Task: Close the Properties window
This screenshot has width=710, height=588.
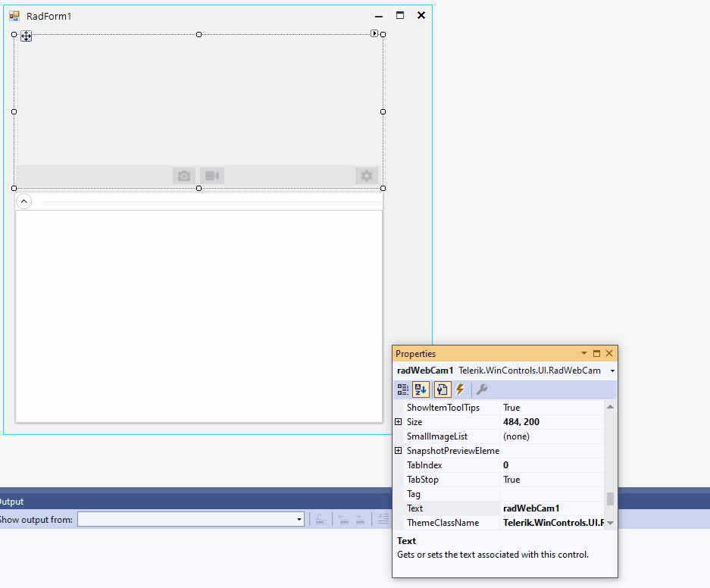Action: (609, 353)
